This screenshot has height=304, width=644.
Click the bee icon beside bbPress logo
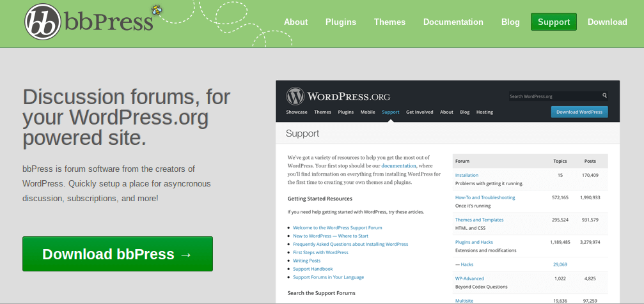pos(157,10)
